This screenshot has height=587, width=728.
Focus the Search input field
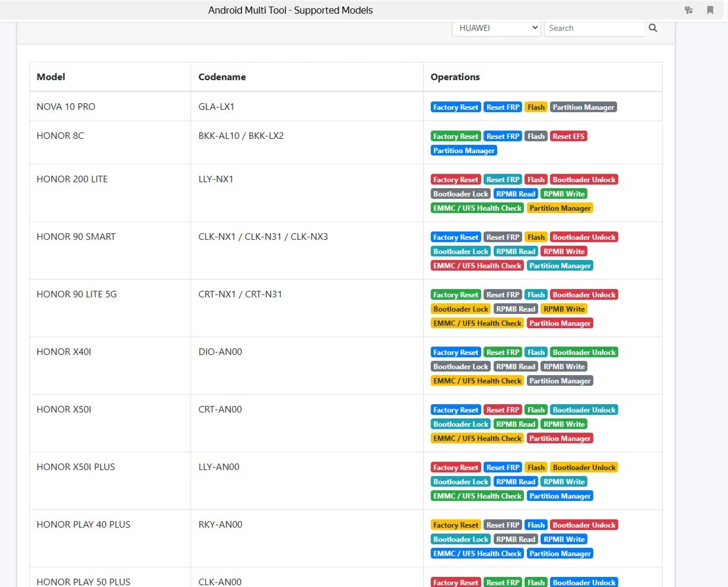pyautogui.click(x=594, y=28)
